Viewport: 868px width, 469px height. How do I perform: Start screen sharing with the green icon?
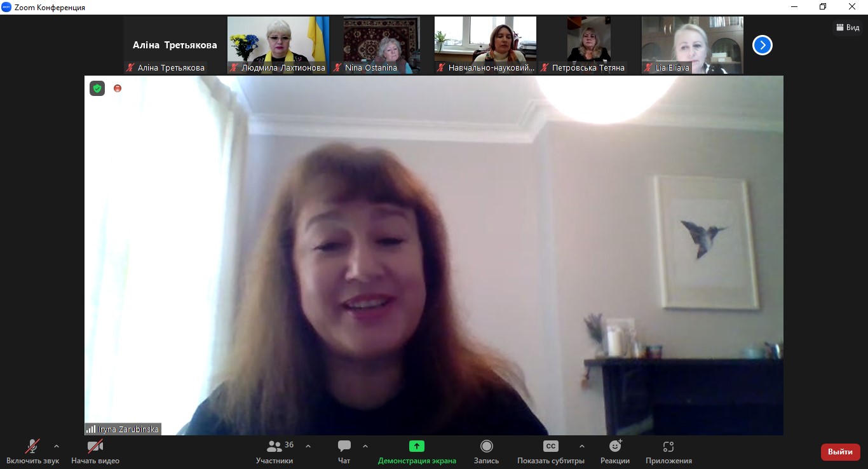(x=416, y=447)
